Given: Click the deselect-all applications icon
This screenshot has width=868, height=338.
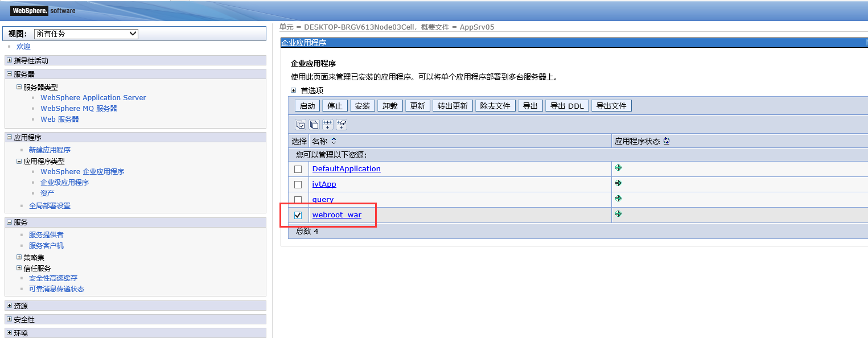Looking at the screenshot, I should coord(314,124).
